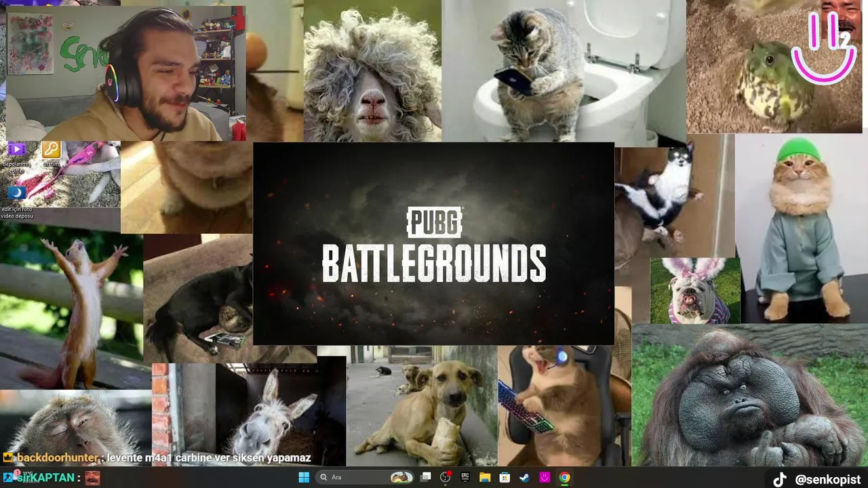868x488 pixels.
Task: Click the sirKAPTAN chat username
Action: point(44,478)
